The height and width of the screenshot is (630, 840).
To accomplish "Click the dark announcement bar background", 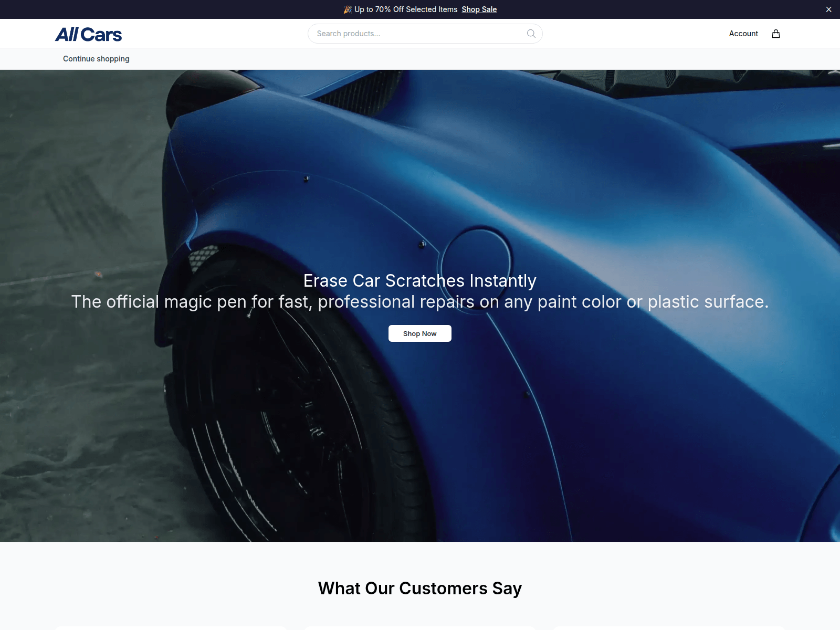I will 157,9.
